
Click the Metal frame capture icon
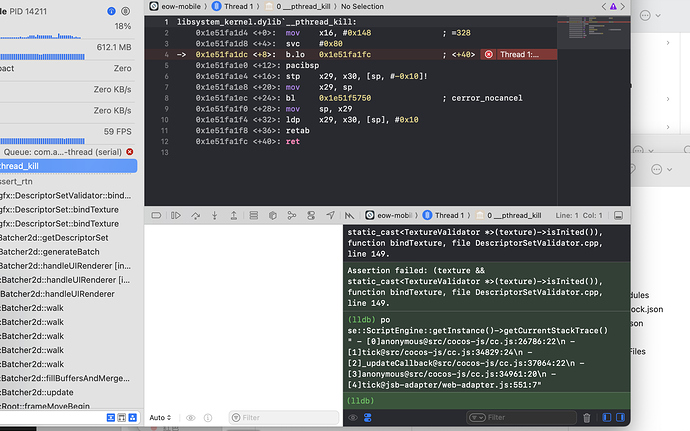click(349, 215)
